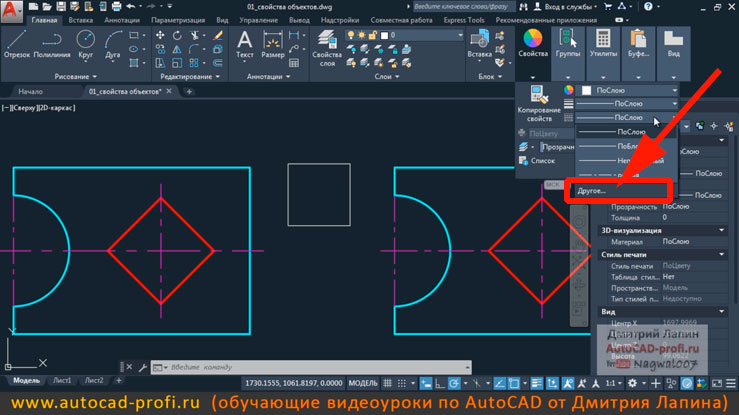Switch to the Начало document tab
Screen dimensions: 739x415
pos(31,91)
